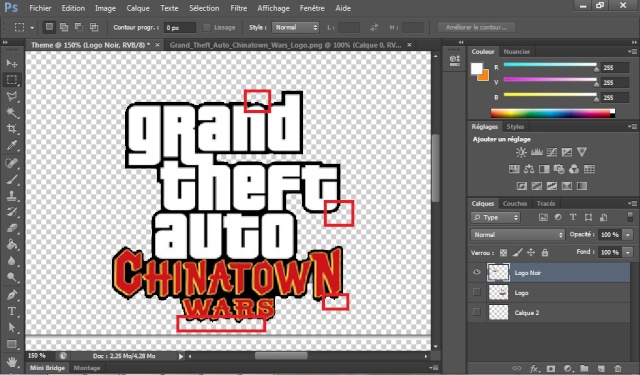Screen dimensions: 640x375
Task: Select the Eraser tool
Action: tap(12, 228)
